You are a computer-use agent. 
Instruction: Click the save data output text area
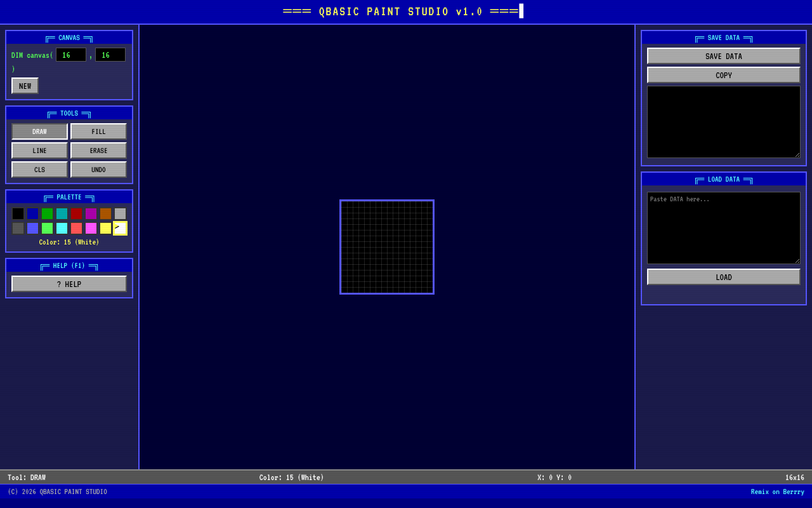[724, 122]
